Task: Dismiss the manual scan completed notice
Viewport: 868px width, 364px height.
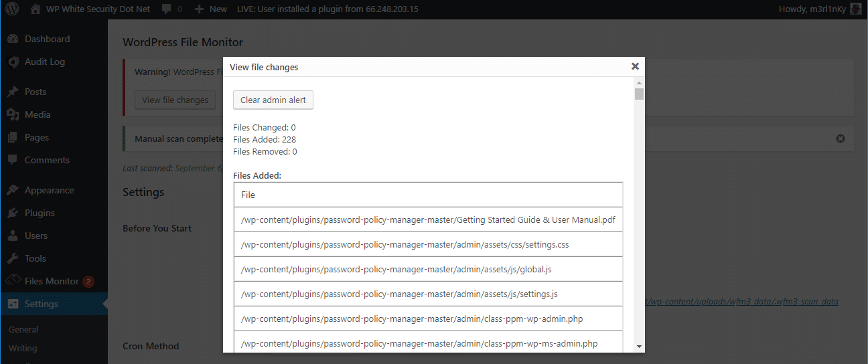Action: (841, 139)
